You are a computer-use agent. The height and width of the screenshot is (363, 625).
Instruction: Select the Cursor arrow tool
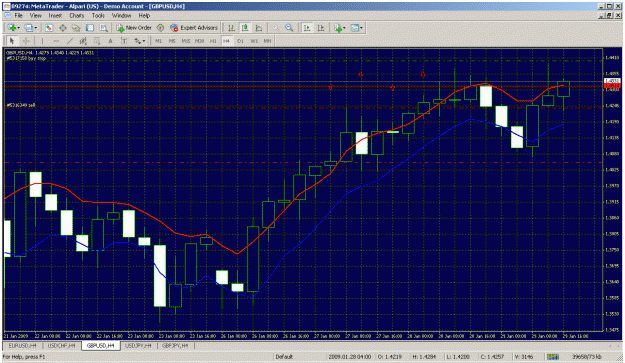(12, 41)
